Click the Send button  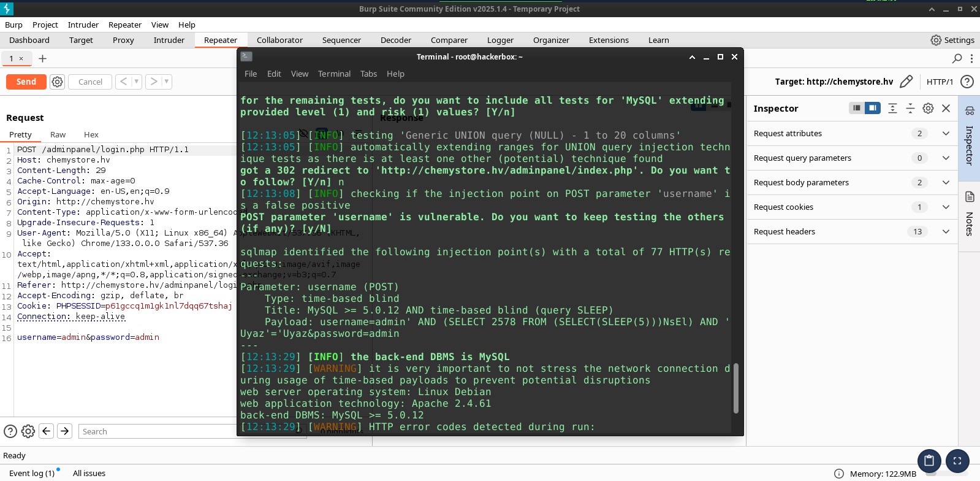coord(26,82)
